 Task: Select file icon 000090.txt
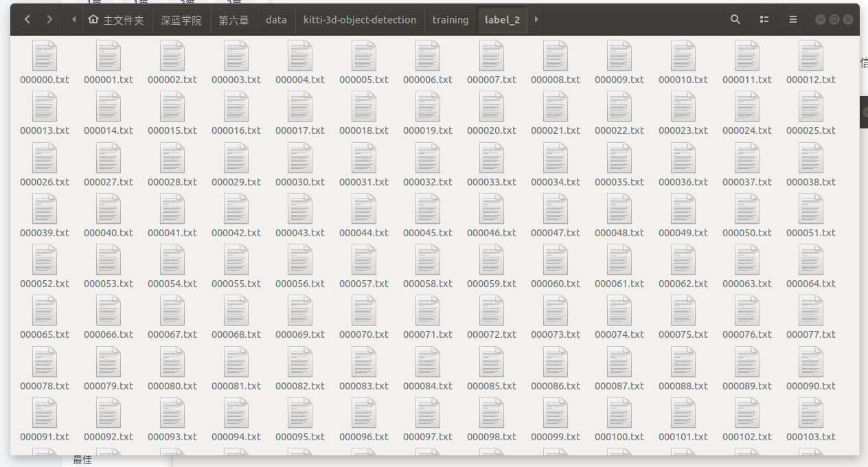coord(811,362)
